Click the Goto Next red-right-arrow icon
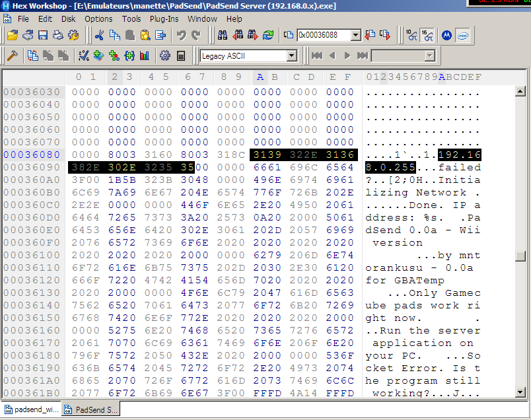 click(x=385, y=35)
